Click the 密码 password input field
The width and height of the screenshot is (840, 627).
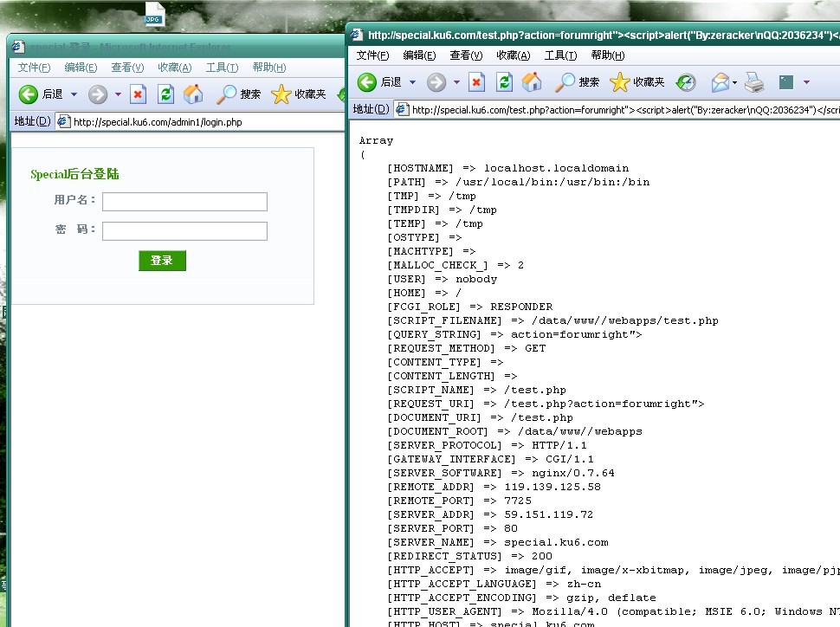click(184, 231)
